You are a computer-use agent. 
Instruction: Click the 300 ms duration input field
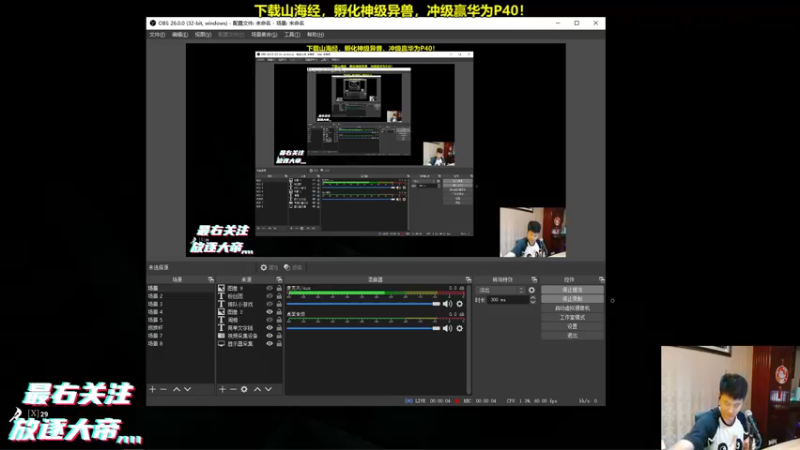[508, 300]
